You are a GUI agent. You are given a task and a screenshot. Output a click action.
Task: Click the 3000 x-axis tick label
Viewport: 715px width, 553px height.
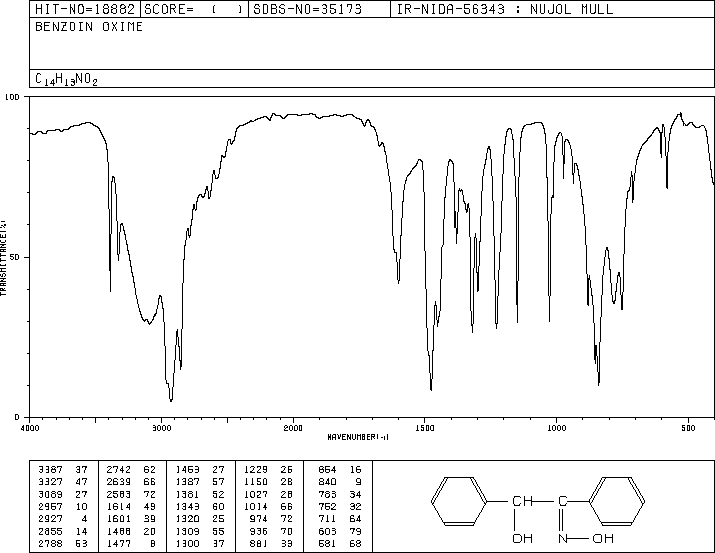[161, 428]
